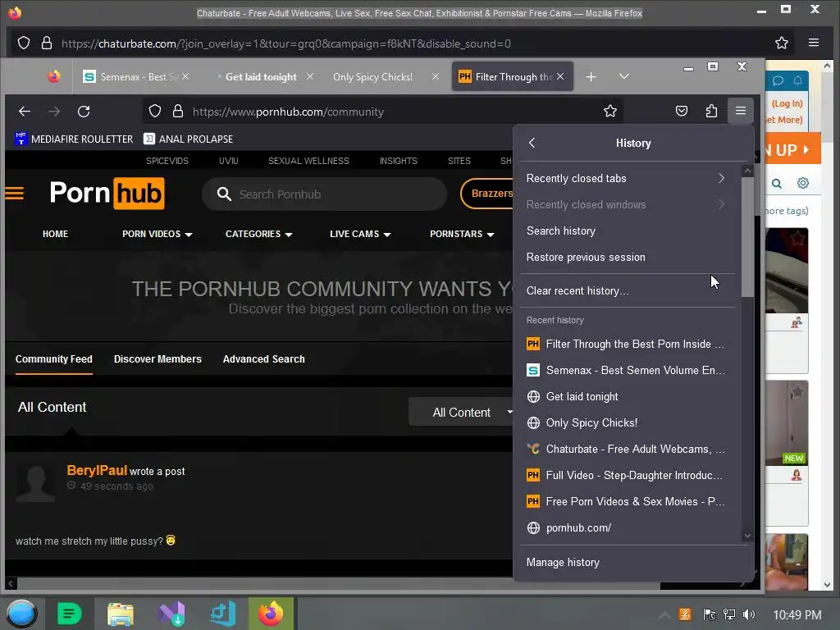The width and height of the screenshot is (840, 630).
Task: Close the 'Only Spicy Chicks!' tab
Action: click(436, 76)
